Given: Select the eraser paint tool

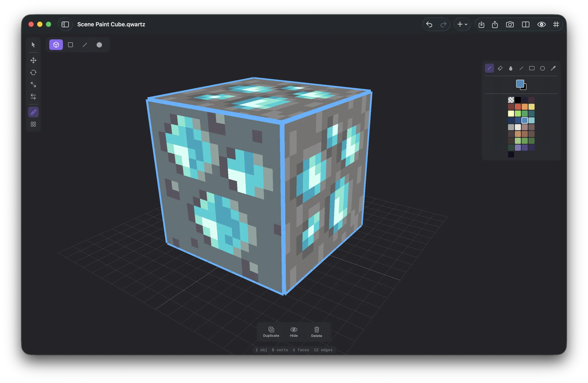Looking at the screenshot, I should [x=500, y=68].
